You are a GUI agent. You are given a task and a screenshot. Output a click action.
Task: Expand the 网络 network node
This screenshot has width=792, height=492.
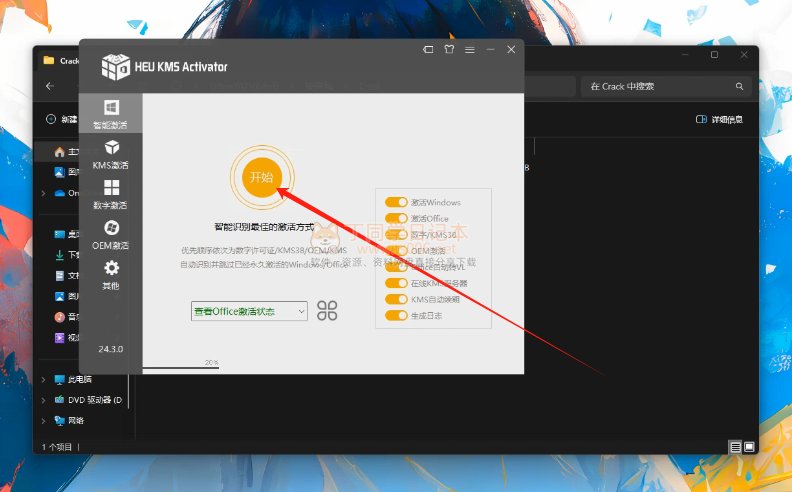click(x=43, y=420)
